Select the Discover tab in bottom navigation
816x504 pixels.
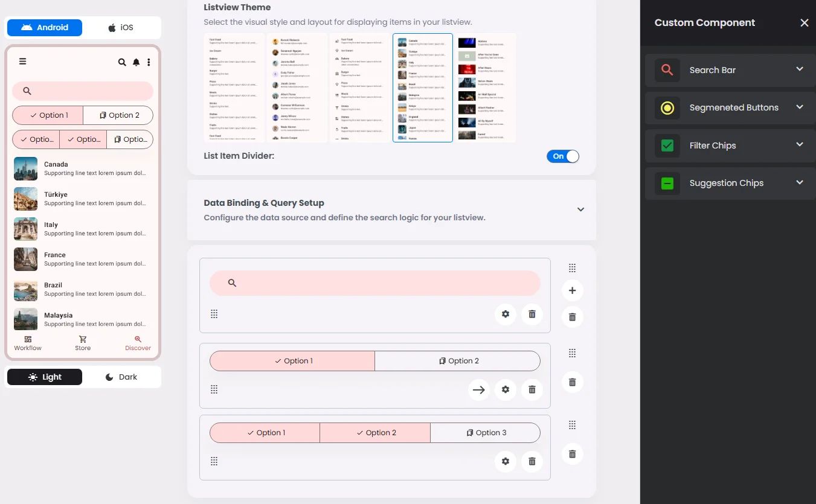(138, 343)
